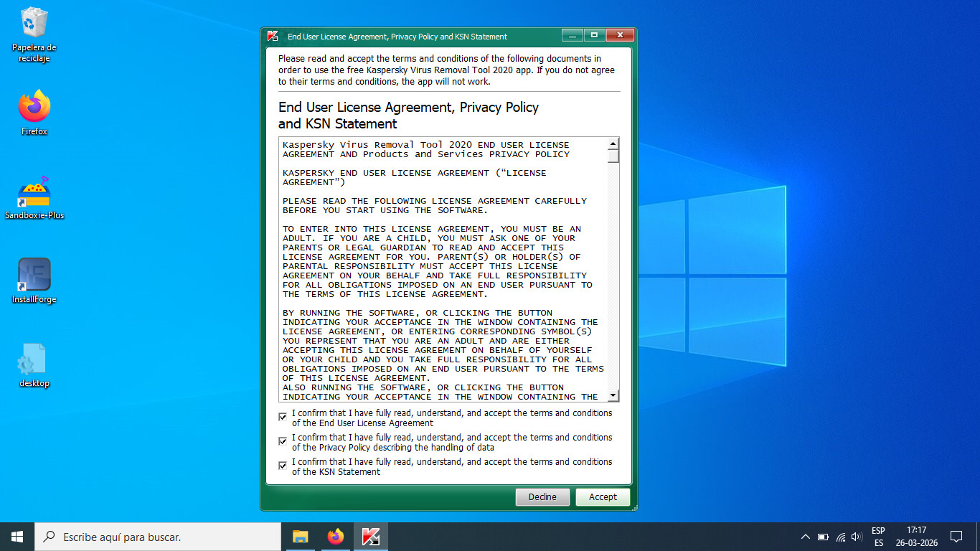Click the license text scrollbar up arrow
980x551 pixels.
pyautogui.click(x=613, y=143)
